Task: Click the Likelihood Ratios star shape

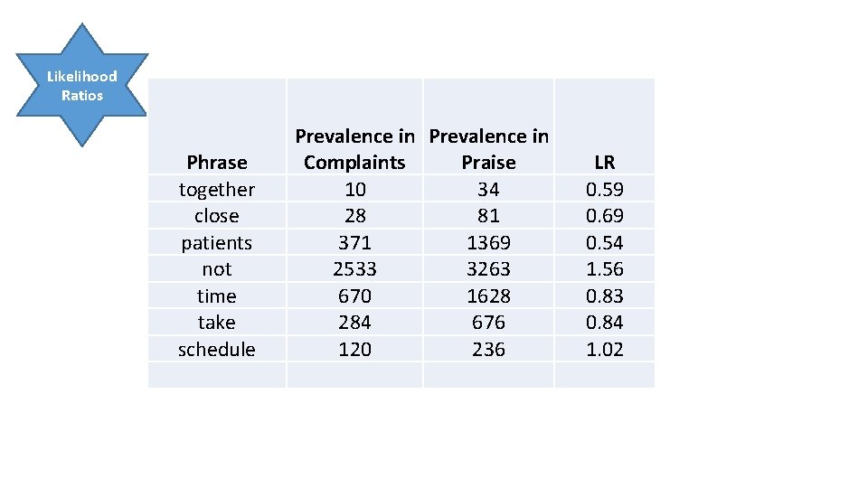Action: [x=82, y=85]
